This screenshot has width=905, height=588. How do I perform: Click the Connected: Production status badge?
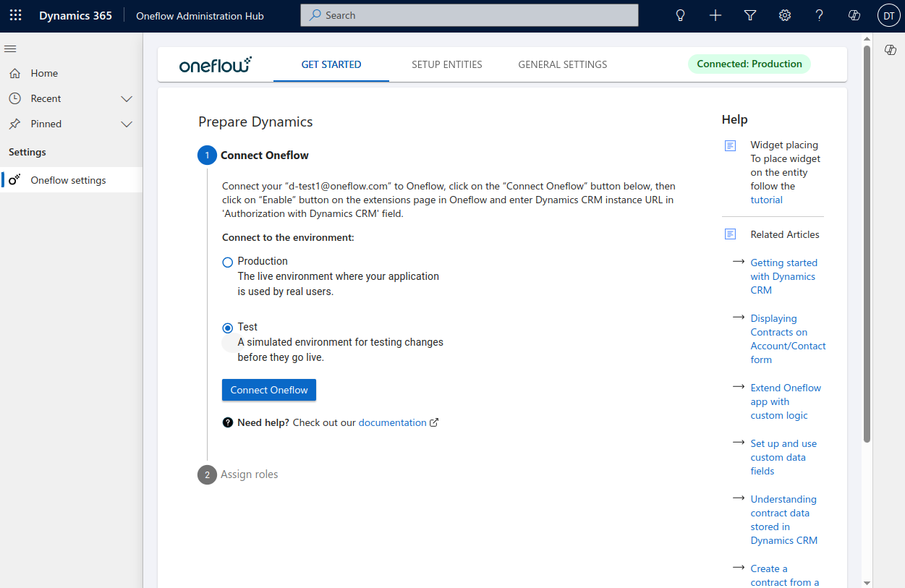point(749,64)
